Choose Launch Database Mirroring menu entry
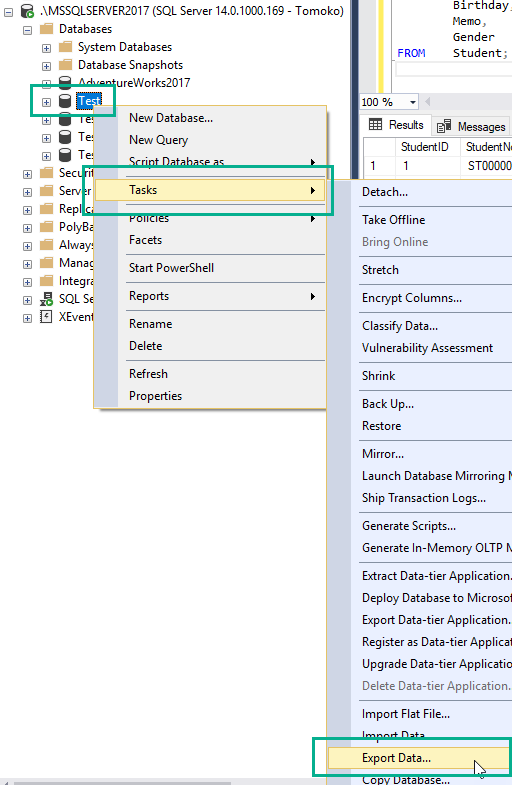This screenshot has height=785, width=512. coord(420,476)
